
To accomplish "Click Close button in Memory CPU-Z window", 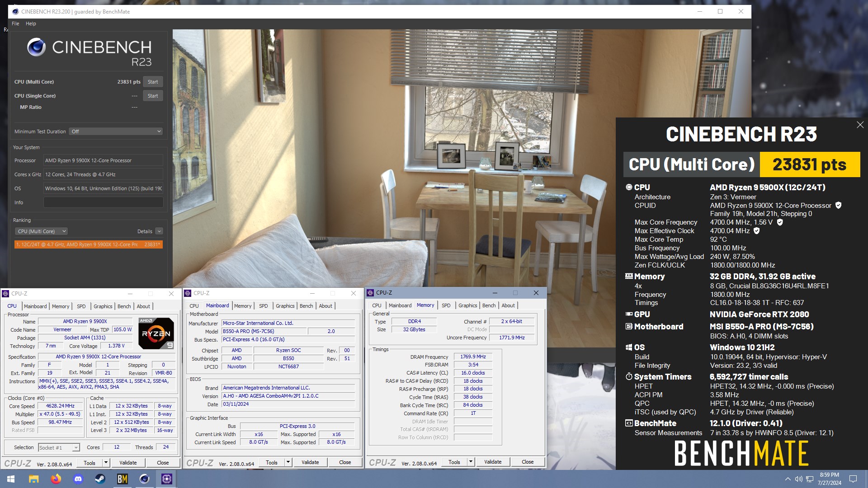I will [528, 462].
